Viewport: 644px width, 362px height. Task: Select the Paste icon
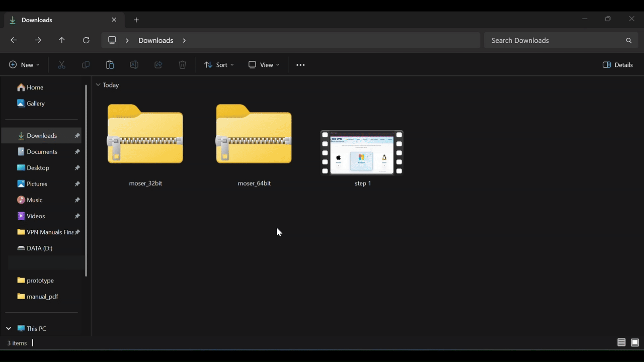[110, 64]
